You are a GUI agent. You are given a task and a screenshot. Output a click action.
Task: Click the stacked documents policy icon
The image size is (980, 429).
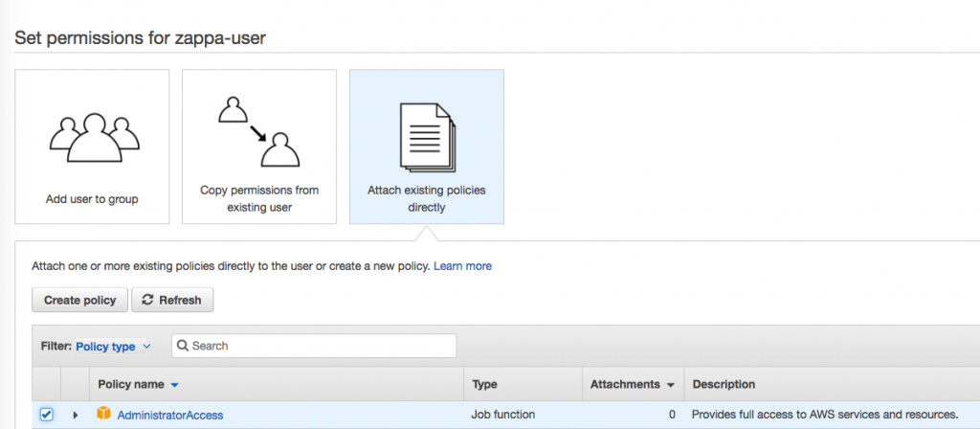[x=428, y=138]
